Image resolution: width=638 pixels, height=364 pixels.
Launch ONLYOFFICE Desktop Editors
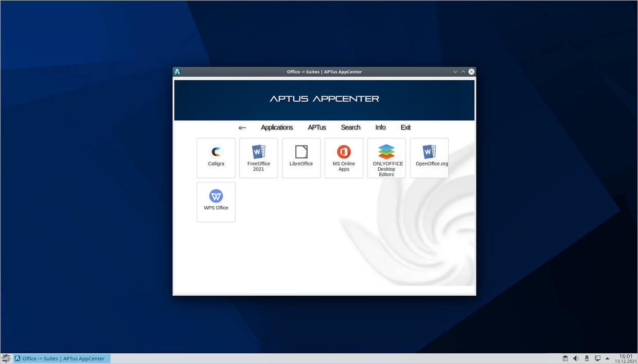pyautogui.click(x=386, y=157)
